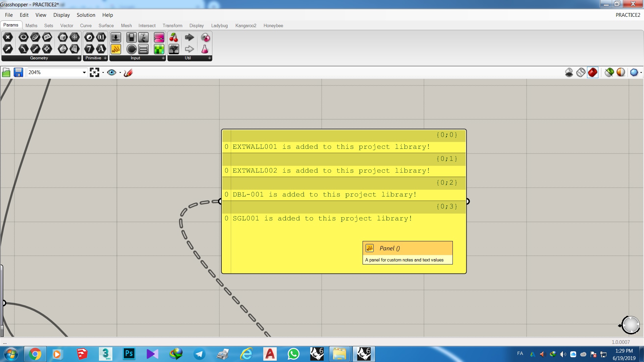Enable wireframe preview mode
The height and width of the screenshot is (362, 644).
click(581, 72)
